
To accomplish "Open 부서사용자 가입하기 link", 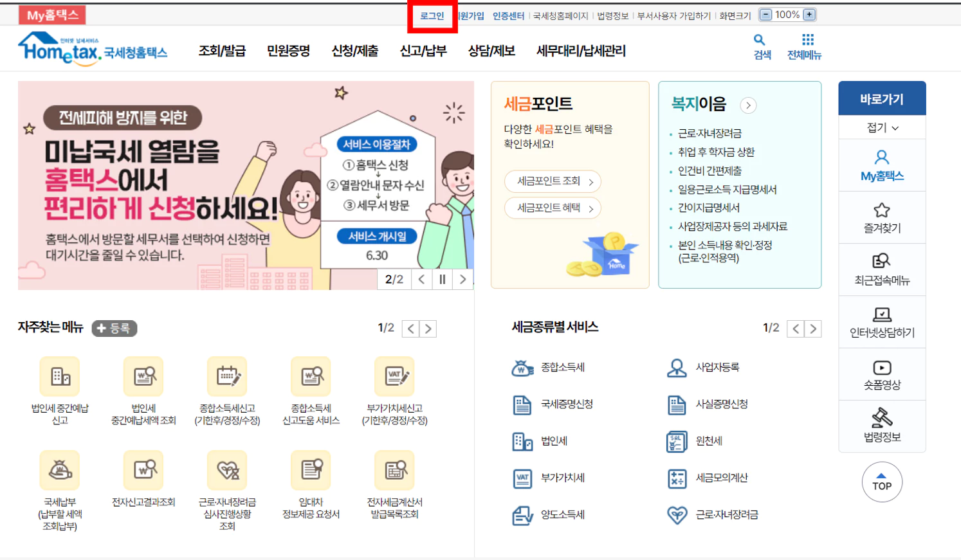I will [x=673, y=16].
